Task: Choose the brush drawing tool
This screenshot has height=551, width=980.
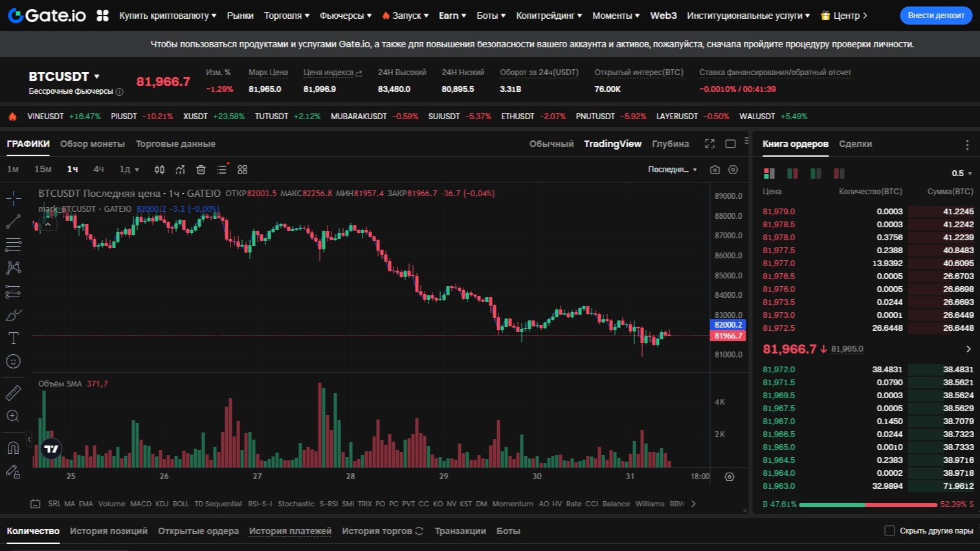Action: click(x=13, y=315)
